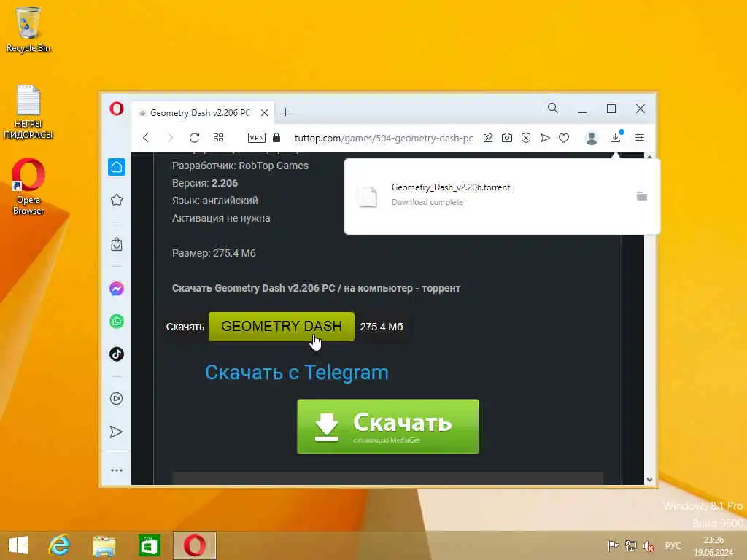Screen dimensions: 747x560
Task: Open File Explorer from taskbar
Action: [x=104, y=545]
